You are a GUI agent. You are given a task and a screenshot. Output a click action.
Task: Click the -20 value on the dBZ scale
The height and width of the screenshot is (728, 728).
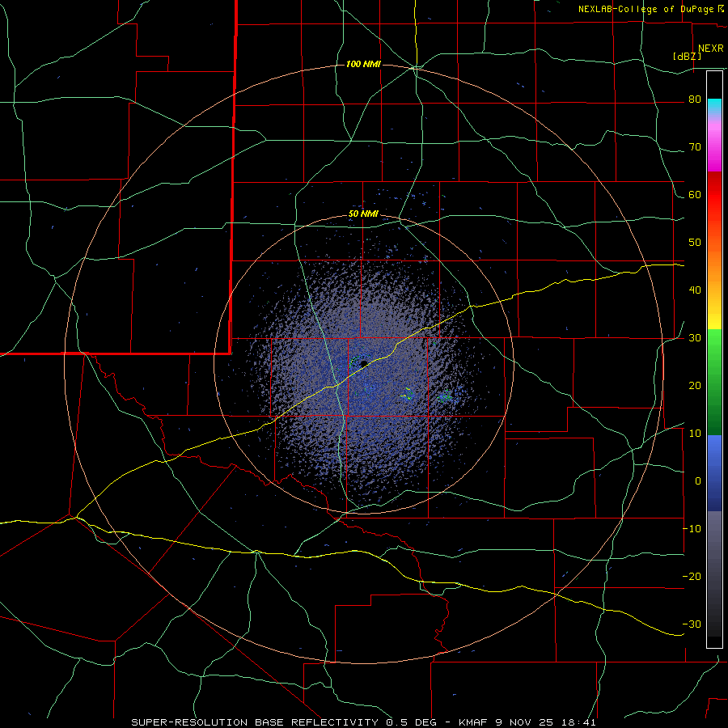[x=692, y=577]
